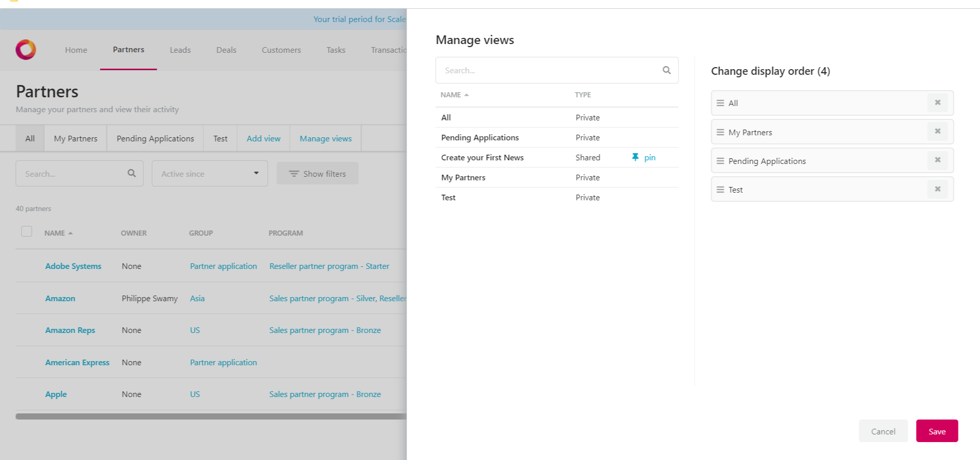The image size is (980, 460).
Task: Remove My Partners from display order
Action: tap(938, 131)
